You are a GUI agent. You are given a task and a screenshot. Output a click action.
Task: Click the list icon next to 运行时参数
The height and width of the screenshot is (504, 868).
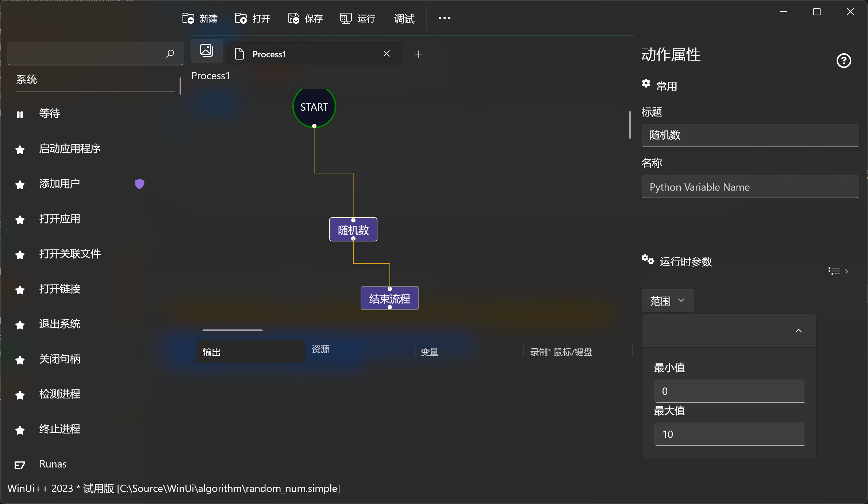[x=834, y=271]
